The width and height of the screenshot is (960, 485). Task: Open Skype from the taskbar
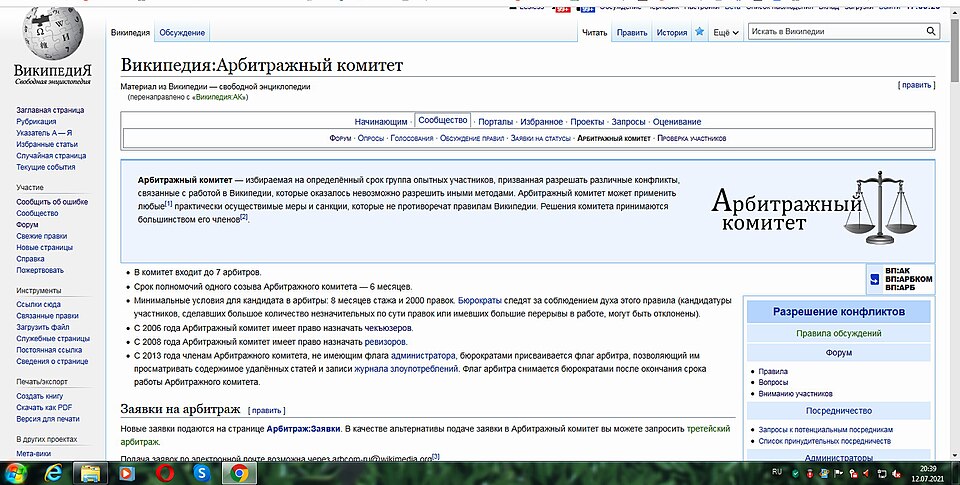201,473
